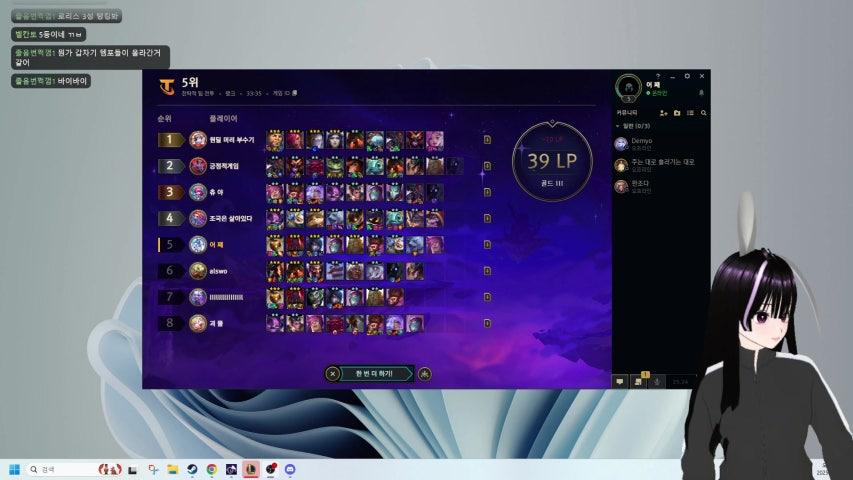Open the rank 8 player's profile avatar

pyautogui.click(x=197, y=323)
